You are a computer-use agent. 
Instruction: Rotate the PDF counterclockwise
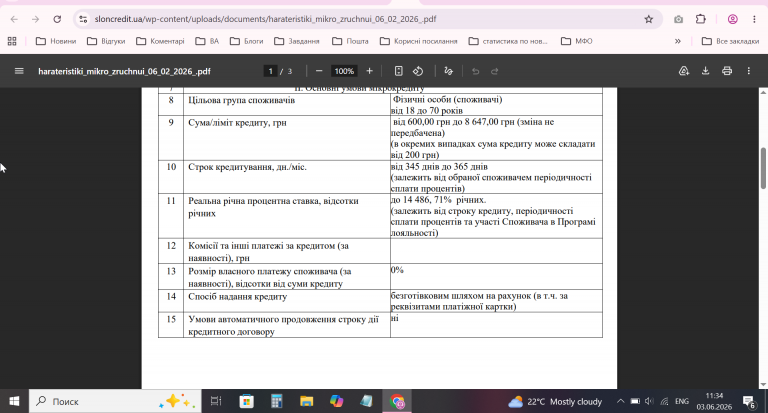click(418, 71)
